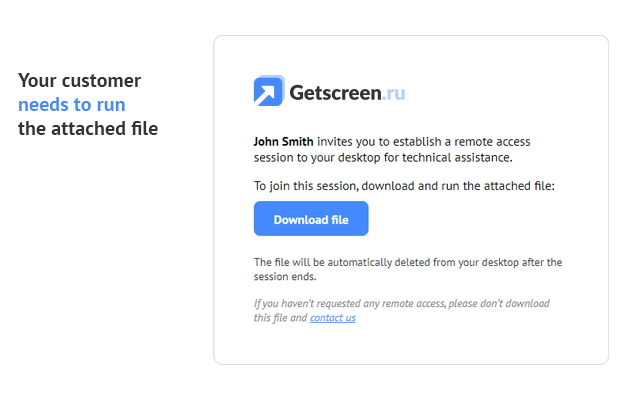Click the word 'customer' in the heading
The image size is (640, 400).
click(x=101, y=80)
